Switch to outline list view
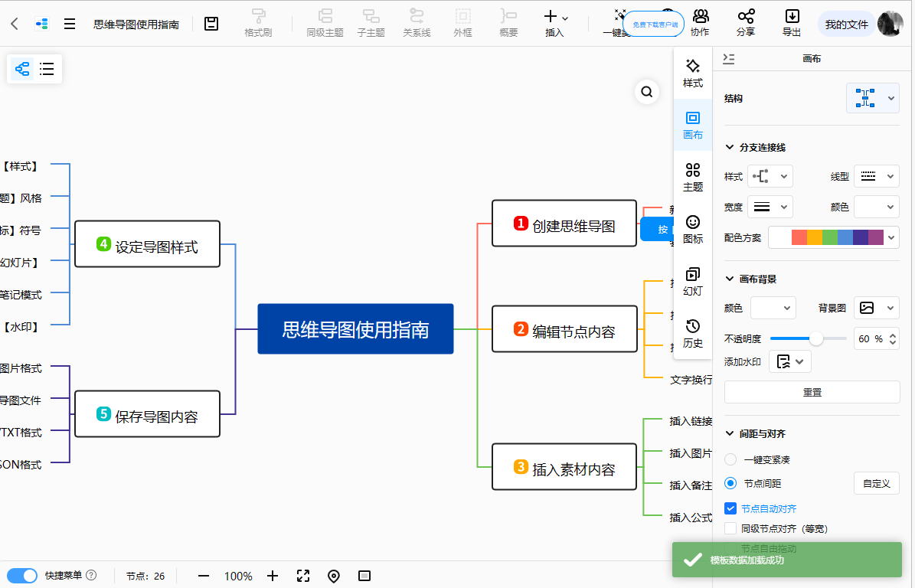The width and height of the screenshot is (915, 588). 47,69
